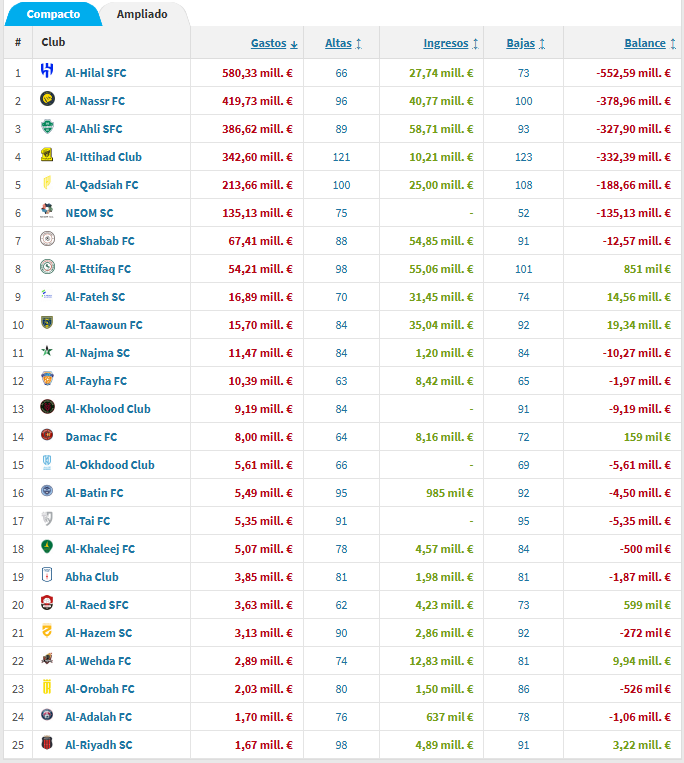Image resolution: width=684 pixels, height=763 pixels.
Task: Click the Al-Okhdood Club crest
Action: [47, 463]
